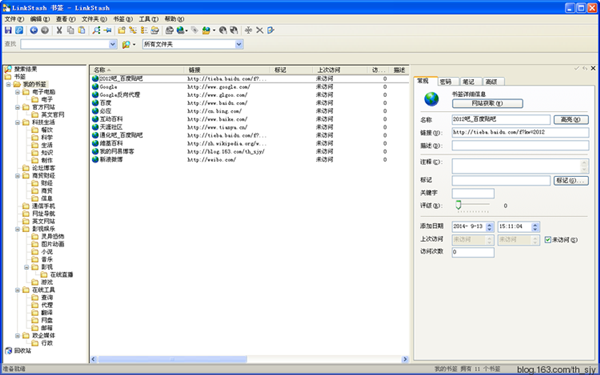Screen dimensions: 600x375
Task: Click the globe icon of the 新浪微博 row
Action: point(95,159)
